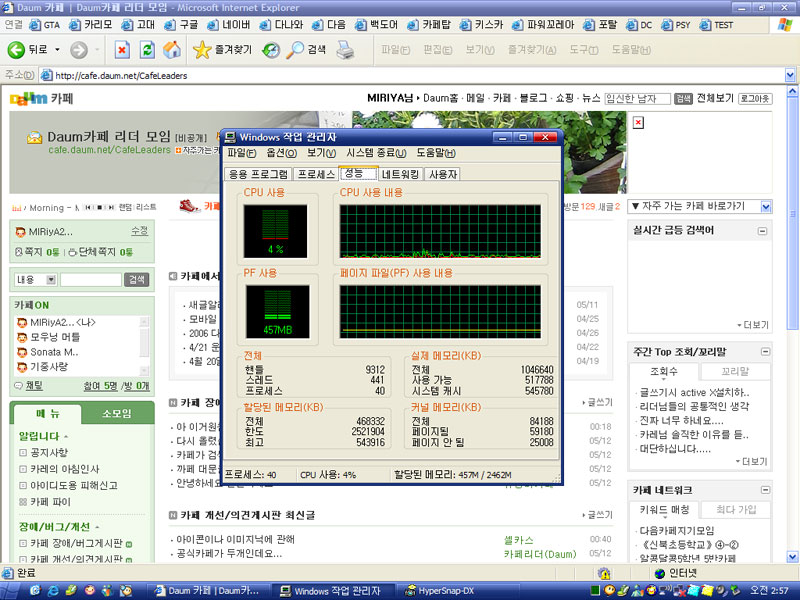800x600 pixels.
Task: Select the 꼬리말 tab in 주간 Top panel
Action: tap(735, 371)
